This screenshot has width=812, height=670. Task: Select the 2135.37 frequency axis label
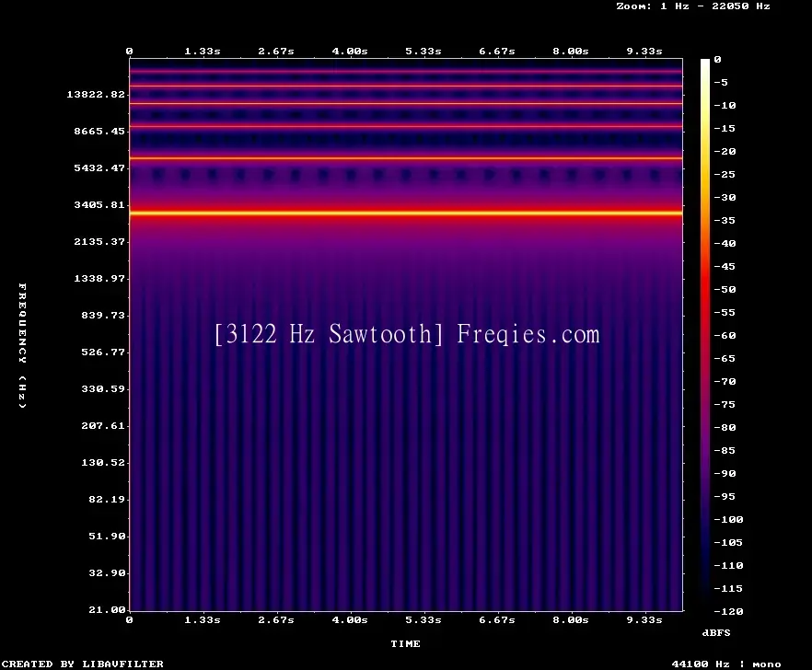[x=99, y=241]
